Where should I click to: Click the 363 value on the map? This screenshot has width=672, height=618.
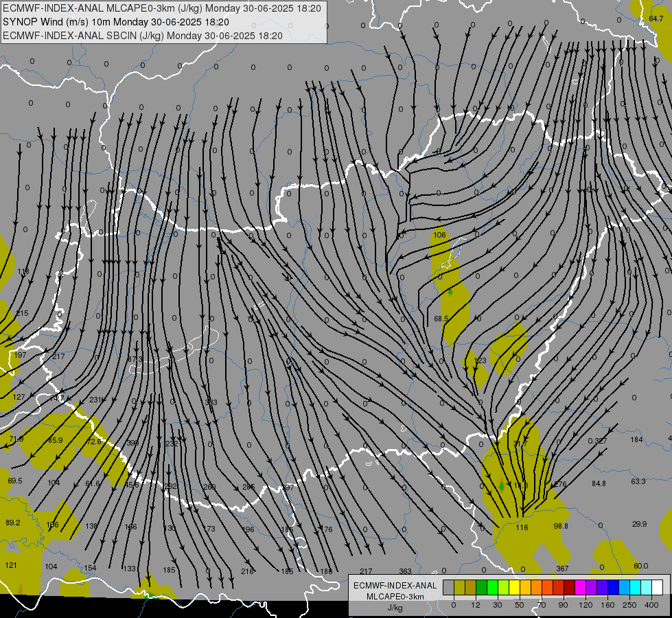click(405, 571)
